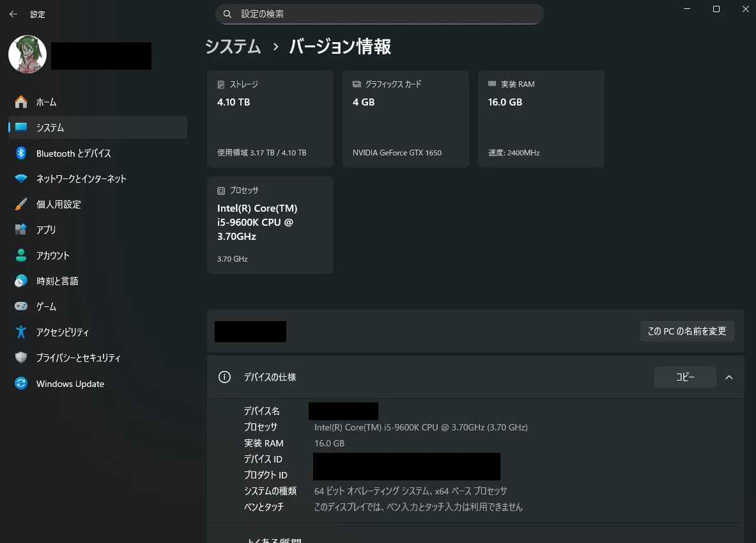Click the graphics card icon
This screenshot has height=543, width=756.
click(x=357, y=84)
